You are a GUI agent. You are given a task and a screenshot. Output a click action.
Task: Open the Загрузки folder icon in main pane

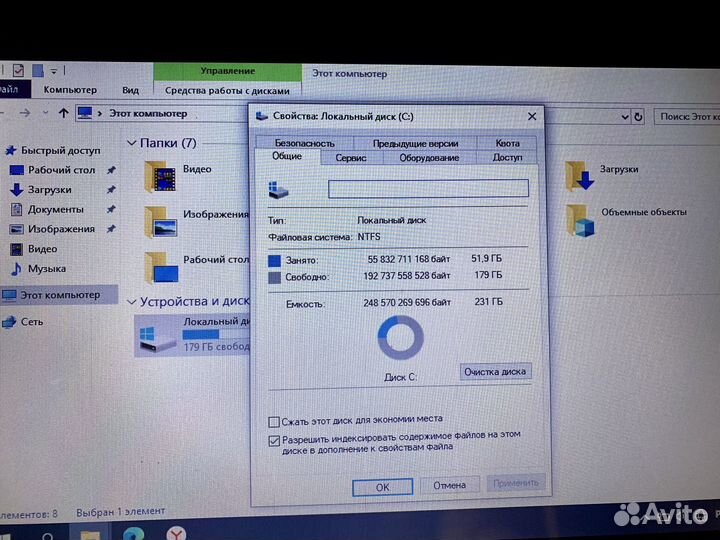click(x=579, y=176)
